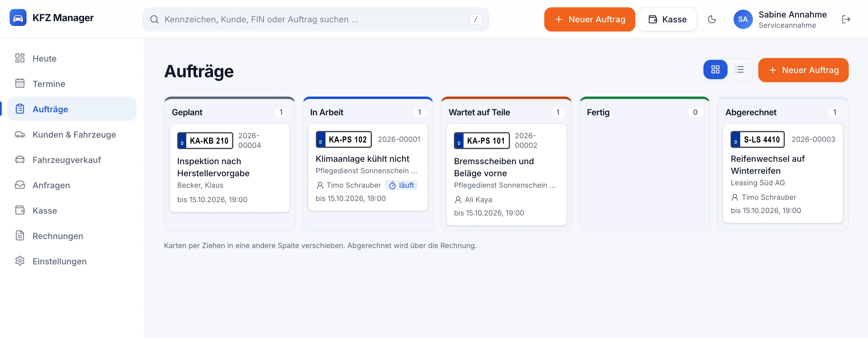Go to Termine in the sidebar
The image size is (868, 338).
[x=72, y=84]
